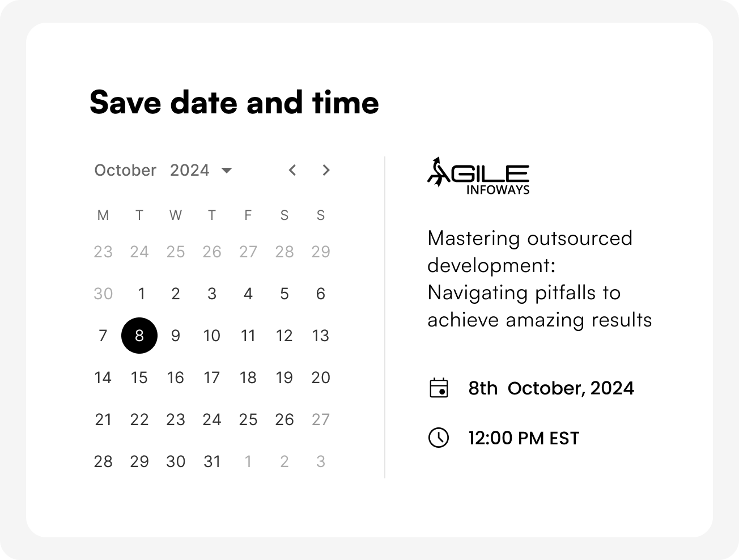Click the October month label

point(125,170)
